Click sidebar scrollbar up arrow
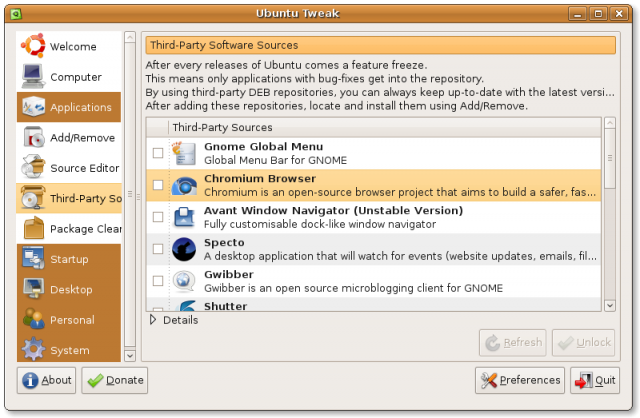The image size is (640, 418). (130, 38)
